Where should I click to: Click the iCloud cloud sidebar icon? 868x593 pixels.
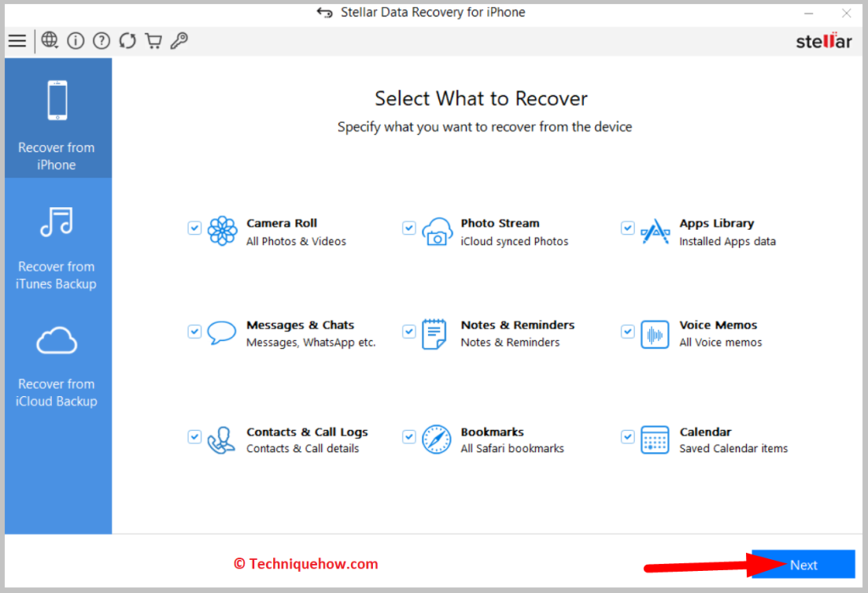pyautogui.click(x=57, y=340)
